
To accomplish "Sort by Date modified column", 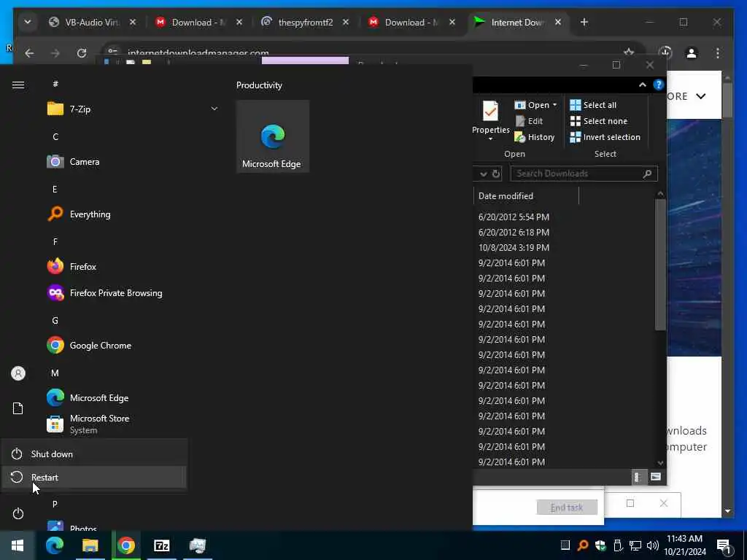I will coord(526,195).
